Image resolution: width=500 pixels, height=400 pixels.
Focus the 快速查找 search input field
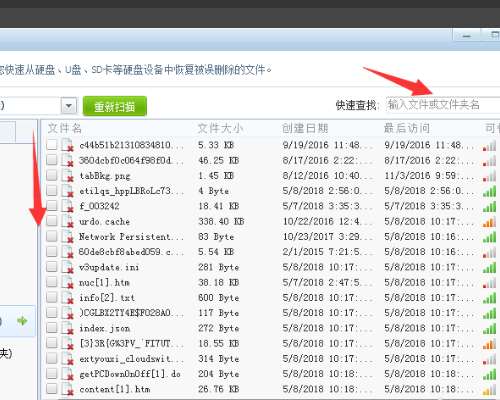click(x=443, y=105)
